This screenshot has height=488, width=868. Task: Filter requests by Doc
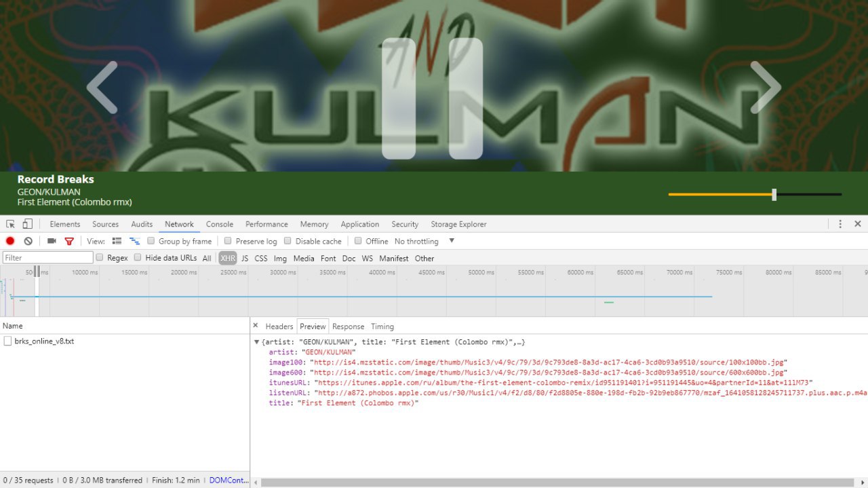[349, 259]
